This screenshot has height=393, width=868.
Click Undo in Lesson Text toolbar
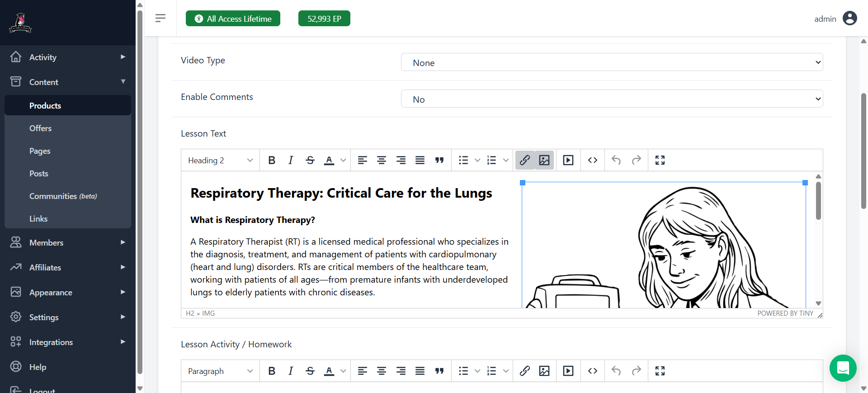point(616,160)
